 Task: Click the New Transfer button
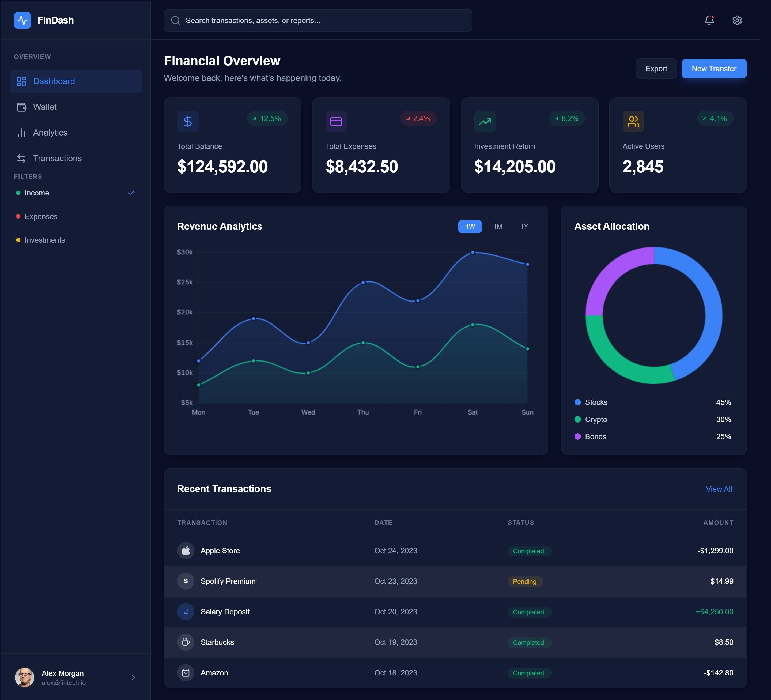[x=714, y=69]
